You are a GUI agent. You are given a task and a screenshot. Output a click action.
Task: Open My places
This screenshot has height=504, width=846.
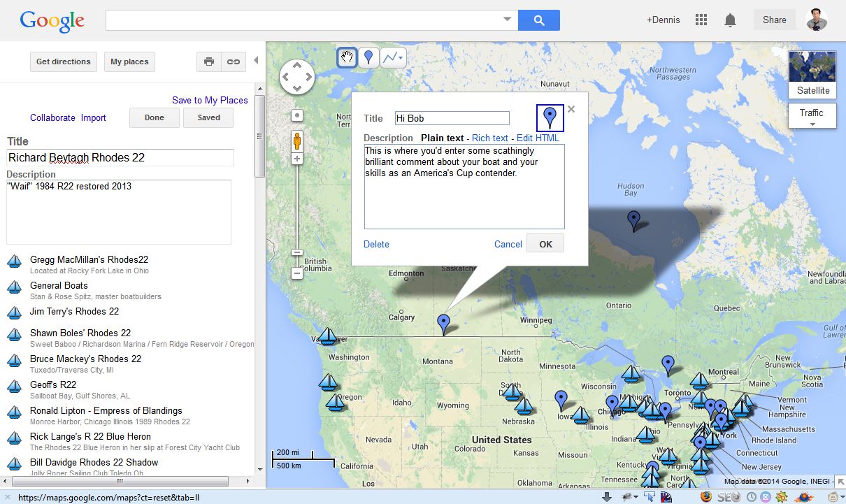pyautogui.click(x=129, y=62)
